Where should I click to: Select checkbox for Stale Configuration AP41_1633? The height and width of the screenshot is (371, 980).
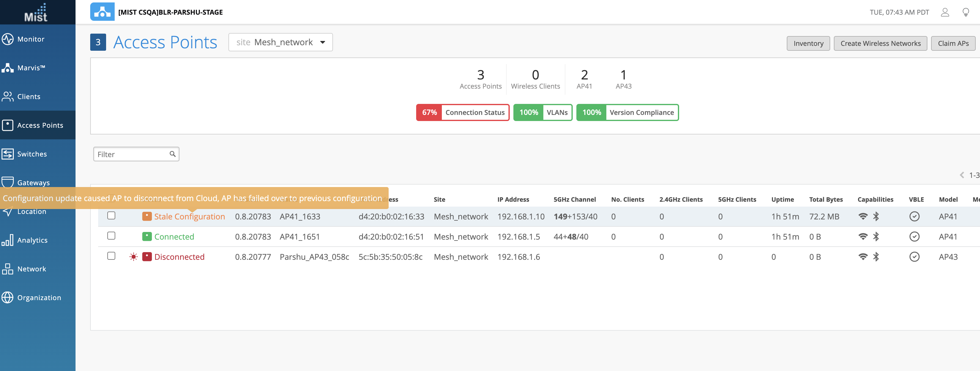tap(111, 215)
